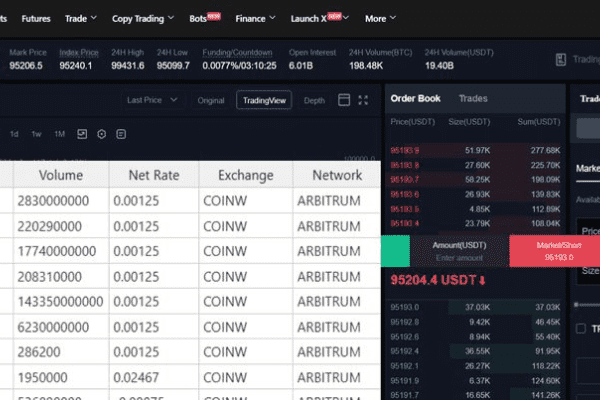Image resolution: width=600 pixels, height=400 pixels.
Task: Select the TradingView chart button
Action: (x=264, y=100)
